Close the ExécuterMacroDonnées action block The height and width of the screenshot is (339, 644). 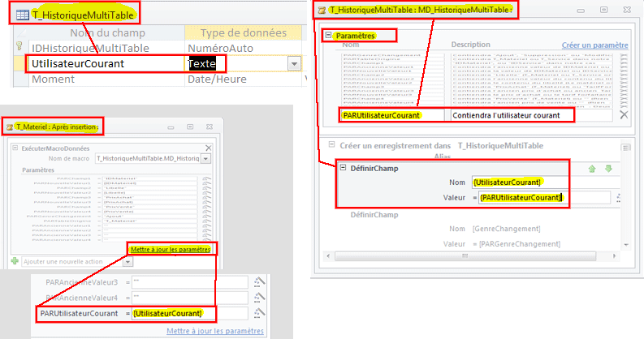point(207,148)
